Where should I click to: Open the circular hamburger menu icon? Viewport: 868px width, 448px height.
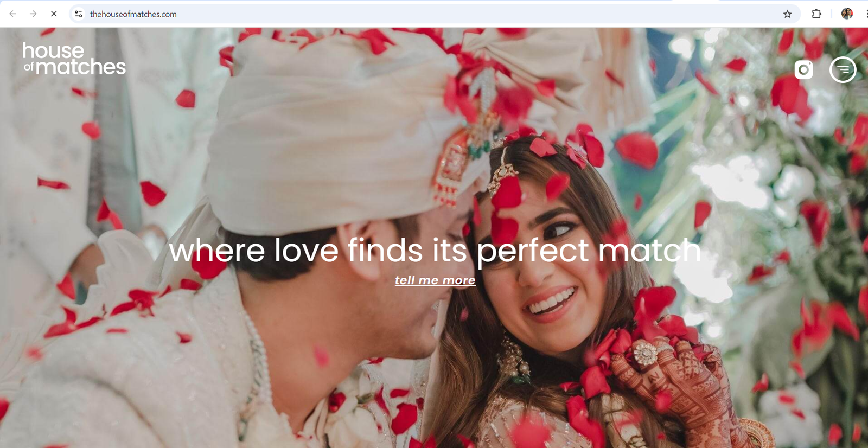pyautogui.click(x=843, y=69)
